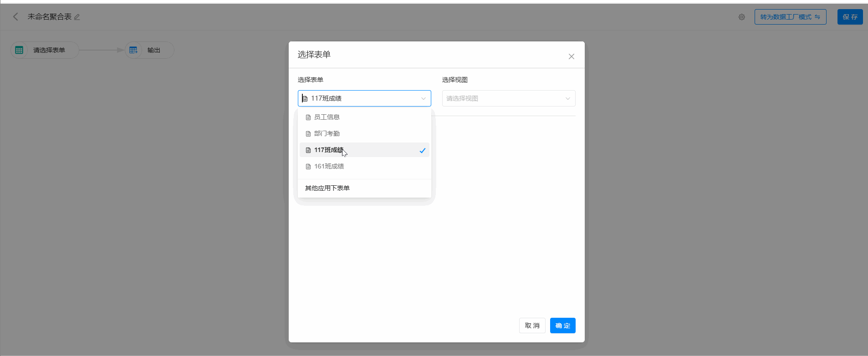This screenshot has width=868, height=356.
Task: Click the back arrow icon
Action: tap(15, 17)
